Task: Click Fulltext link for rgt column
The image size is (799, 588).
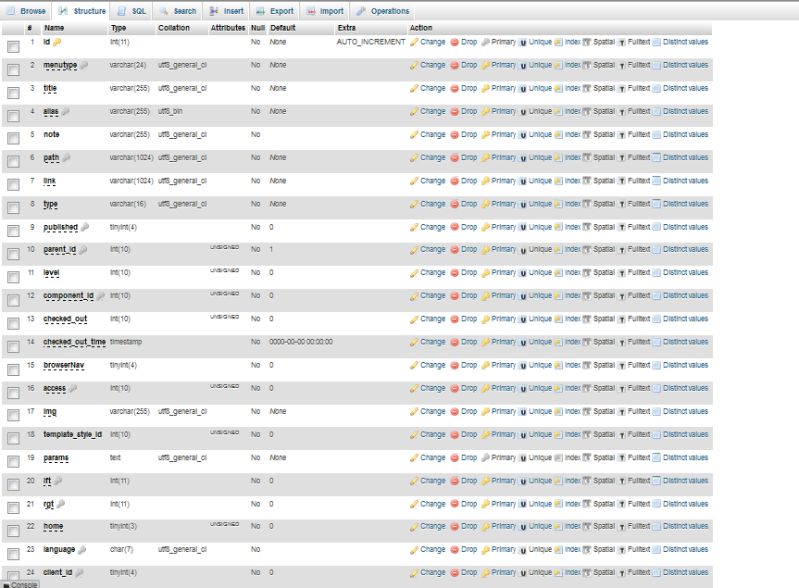Action: pos(638,504)
